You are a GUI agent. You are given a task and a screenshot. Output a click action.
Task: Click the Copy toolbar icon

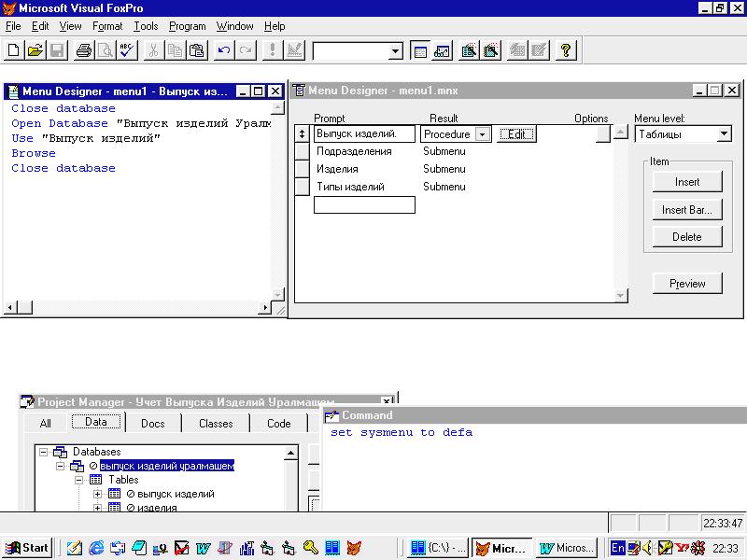pyautogui.click(x=176, y=50)
